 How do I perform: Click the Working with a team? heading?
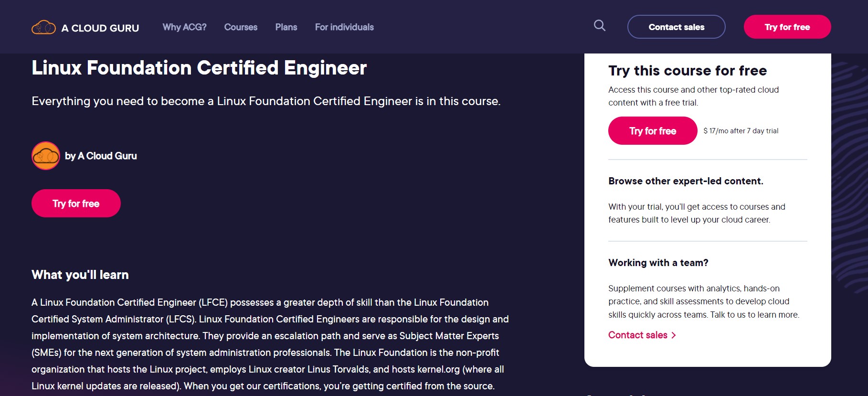click(x=658, y=263)
